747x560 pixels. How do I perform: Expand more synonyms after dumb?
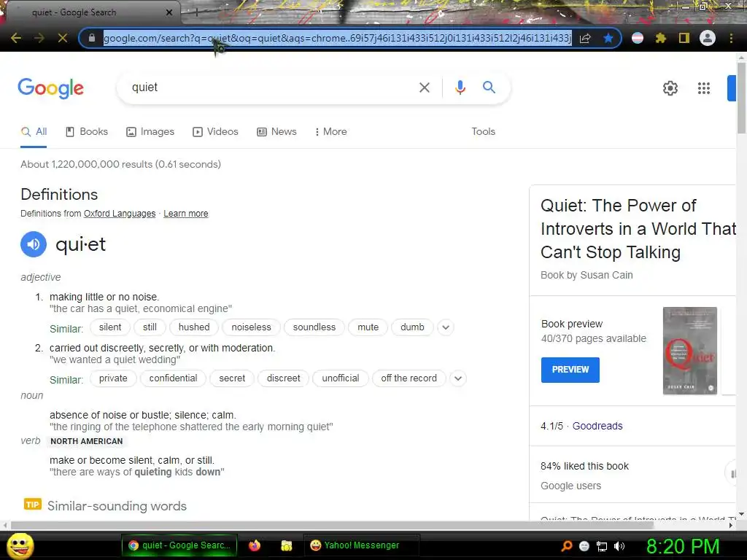(446, 327)
